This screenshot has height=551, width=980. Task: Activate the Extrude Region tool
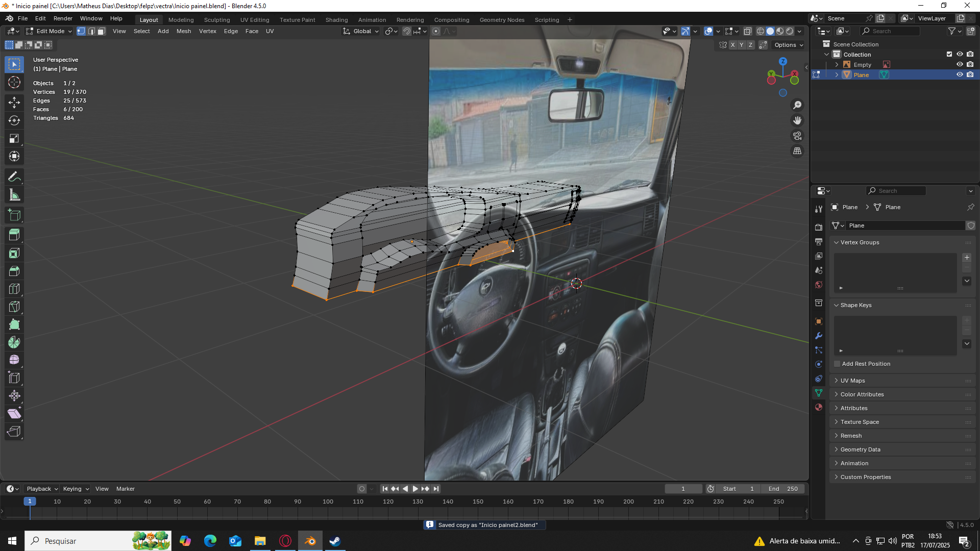click(14, 235)
